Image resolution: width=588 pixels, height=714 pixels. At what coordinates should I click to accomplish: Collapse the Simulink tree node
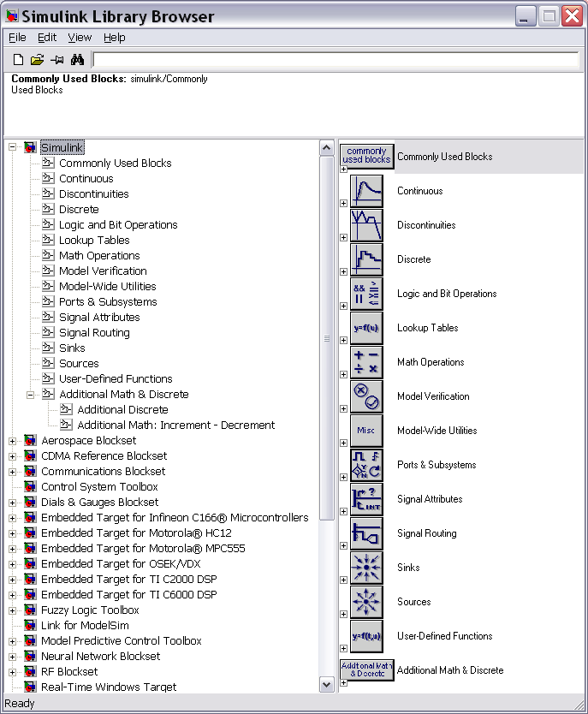tap(12, 147)
